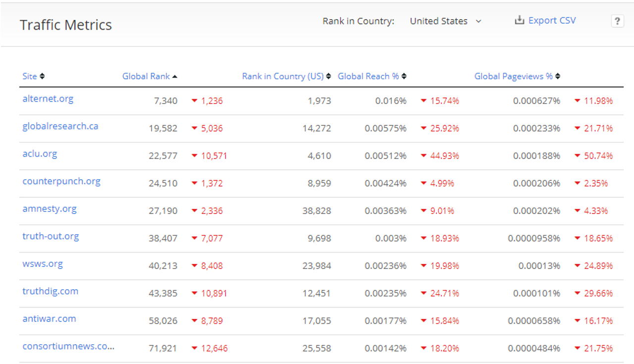This screenshot has height=364, width=634.
Task: Click sort arrows beside Global Pageviews %
Action: click(x=558, y=76)
